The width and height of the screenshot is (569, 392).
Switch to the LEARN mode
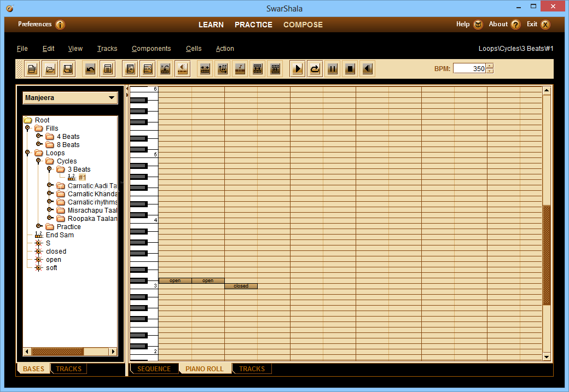click(x=211, y=25)
